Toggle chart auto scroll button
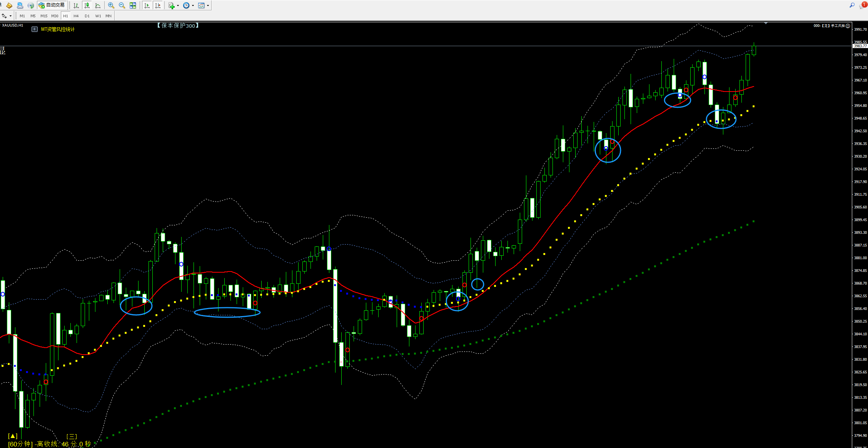 click(147, 5)
